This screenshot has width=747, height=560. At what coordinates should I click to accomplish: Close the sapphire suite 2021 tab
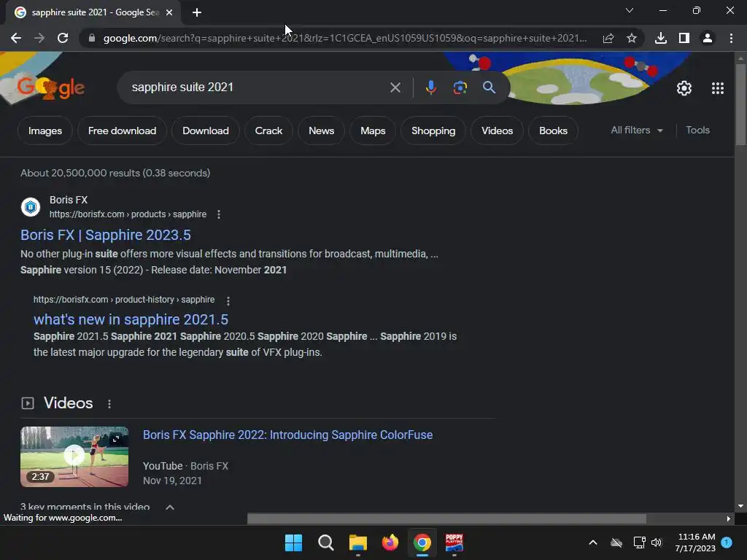pyautogui.click(x=169, y=12)
